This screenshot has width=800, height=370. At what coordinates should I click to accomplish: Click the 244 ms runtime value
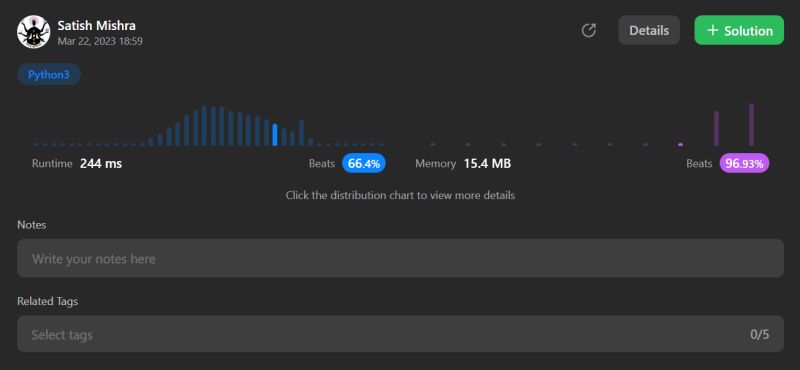coord(101,164)
